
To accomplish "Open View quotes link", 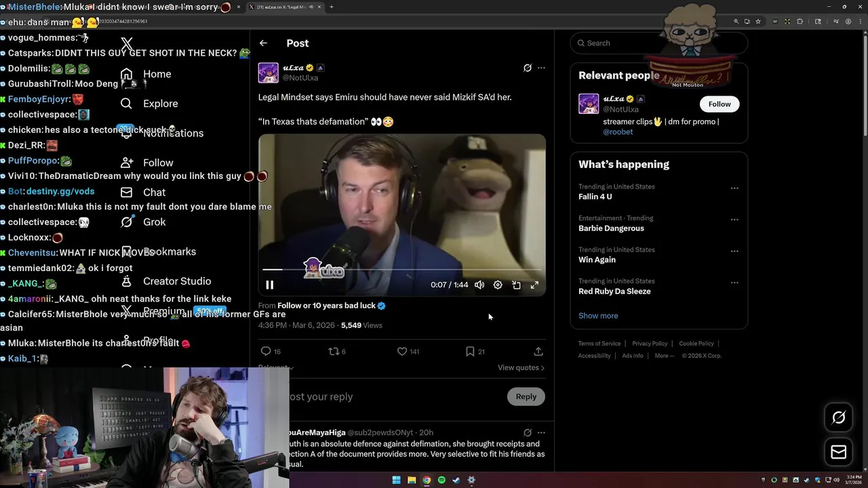I will pos(521,367).
